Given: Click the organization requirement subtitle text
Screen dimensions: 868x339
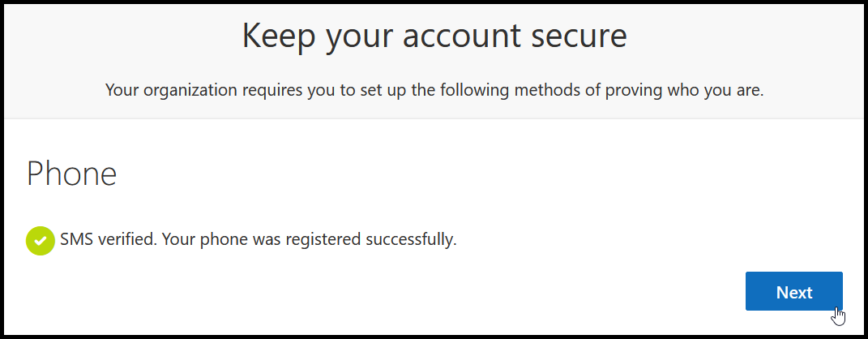Looking at the screenshot, I should pos(434,90).
